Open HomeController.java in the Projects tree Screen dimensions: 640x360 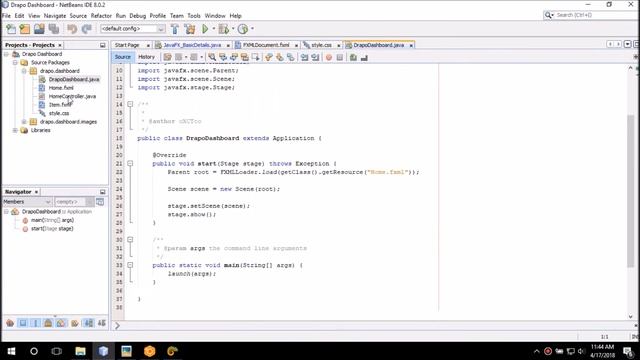72,96
